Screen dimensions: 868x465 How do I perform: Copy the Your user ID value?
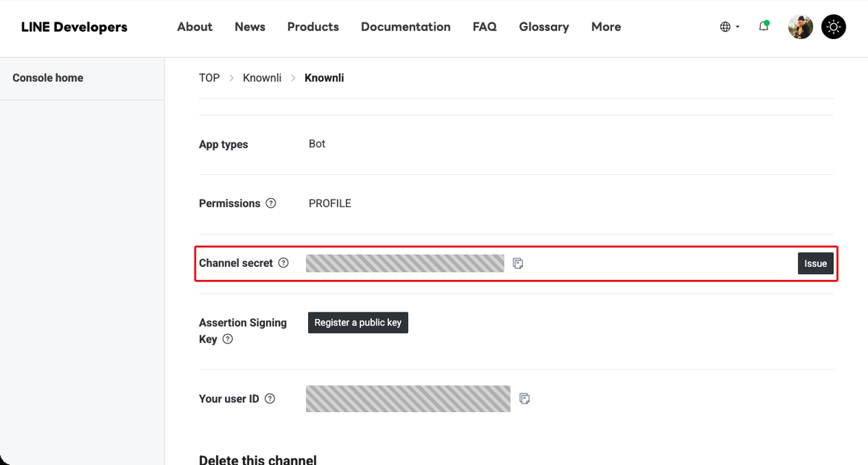(525, 398)
